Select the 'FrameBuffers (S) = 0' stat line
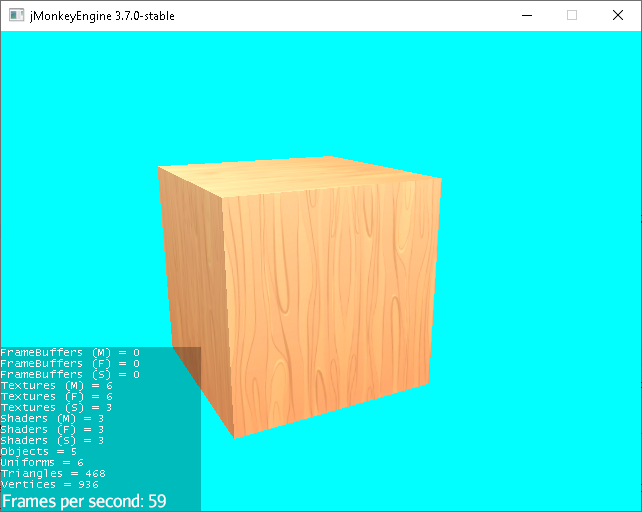The width and height of the screenshot is (642, 512). click(70, 375)
